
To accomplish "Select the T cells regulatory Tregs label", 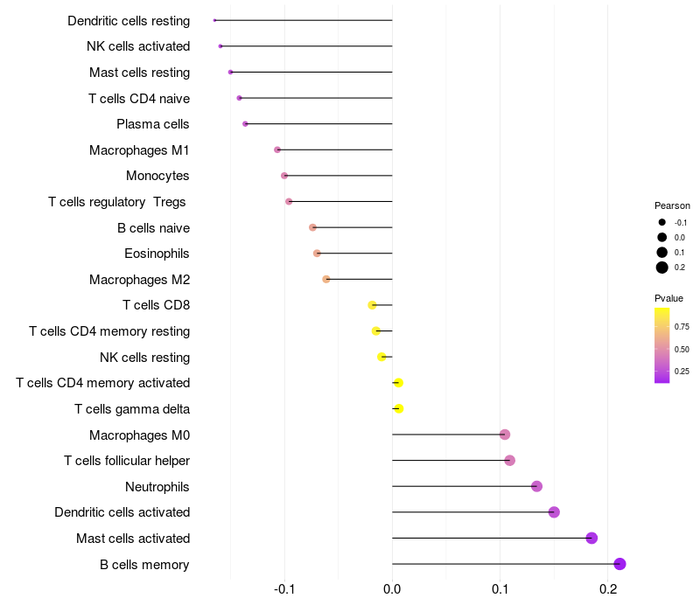I will tap(119, 202).
